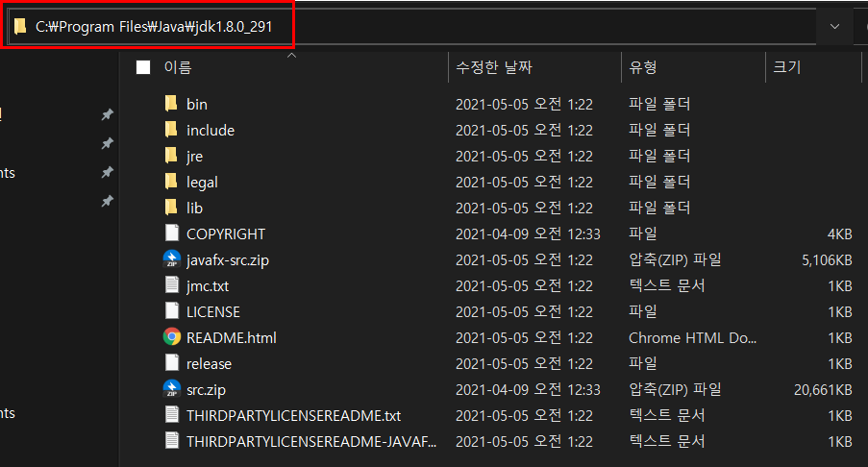Open the bin folder icon
Image resolution: width=868 pixels, height=467 pixels.
171,104
